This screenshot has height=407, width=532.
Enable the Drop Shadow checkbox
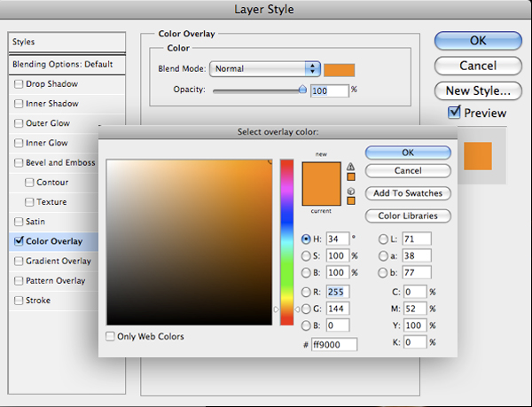pos(19,83)
